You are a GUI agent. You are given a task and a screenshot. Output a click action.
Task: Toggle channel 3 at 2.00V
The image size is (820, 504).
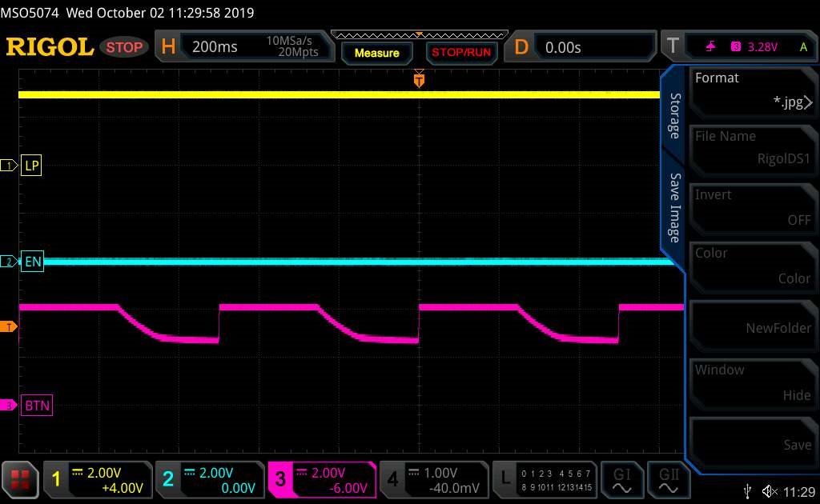[x=322, y=479]
